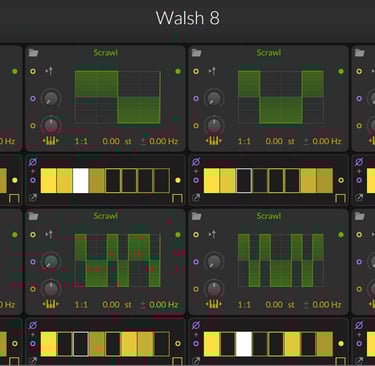Click the '1:1' ratio value on top-right Scrawl
The height and width of the screenshot is (366, 375).
point(244,141)
